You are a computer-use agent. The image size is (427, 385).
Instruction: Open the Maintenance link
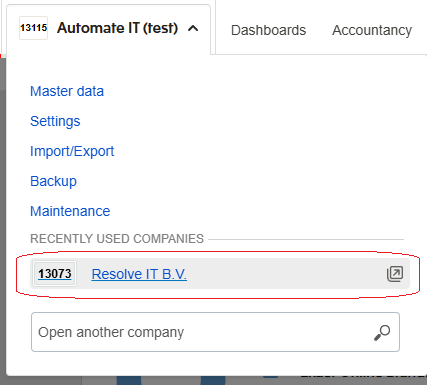coord(70,211)
